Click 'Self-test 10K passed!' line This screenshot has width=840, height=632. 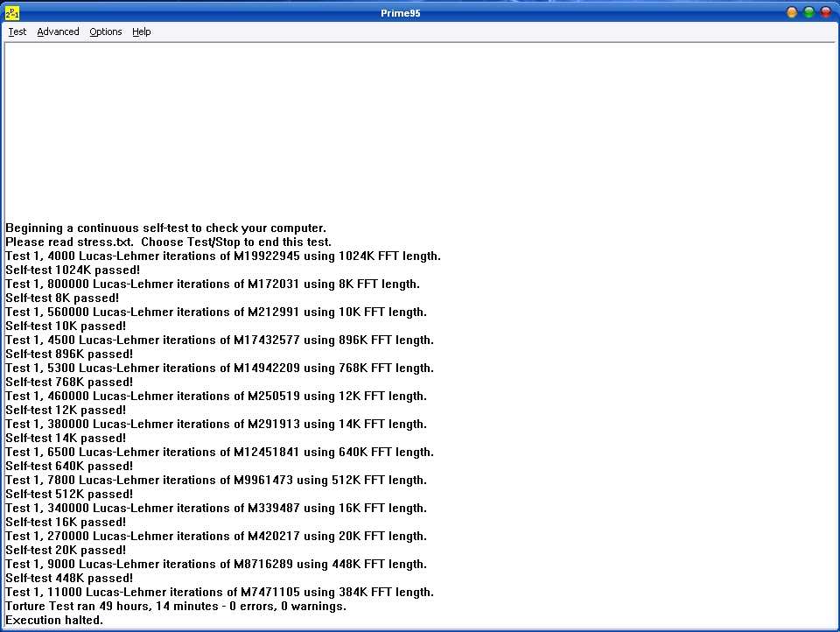66,326
